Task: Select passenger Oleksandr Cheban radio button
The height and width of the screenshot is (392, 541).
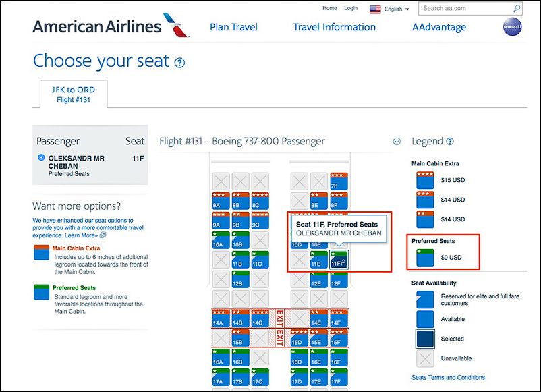Action: pyautogui.click(x=41, y=157)
